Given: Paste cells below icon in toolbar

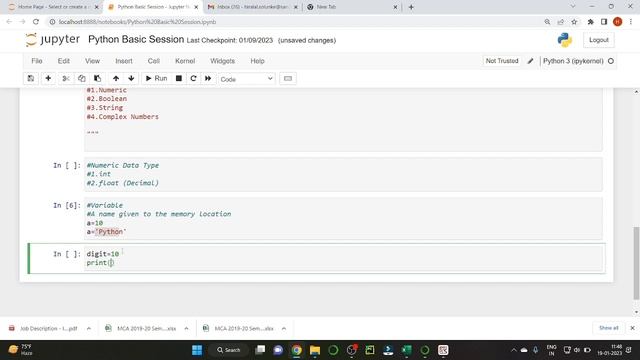Looking at the screenshot, I should [x=98, y=78].
